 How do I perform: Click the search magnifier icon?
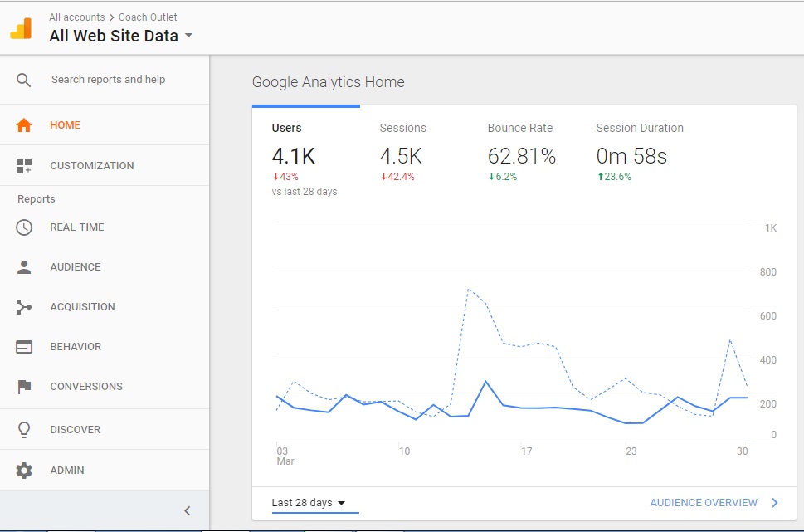pos(23,80)
